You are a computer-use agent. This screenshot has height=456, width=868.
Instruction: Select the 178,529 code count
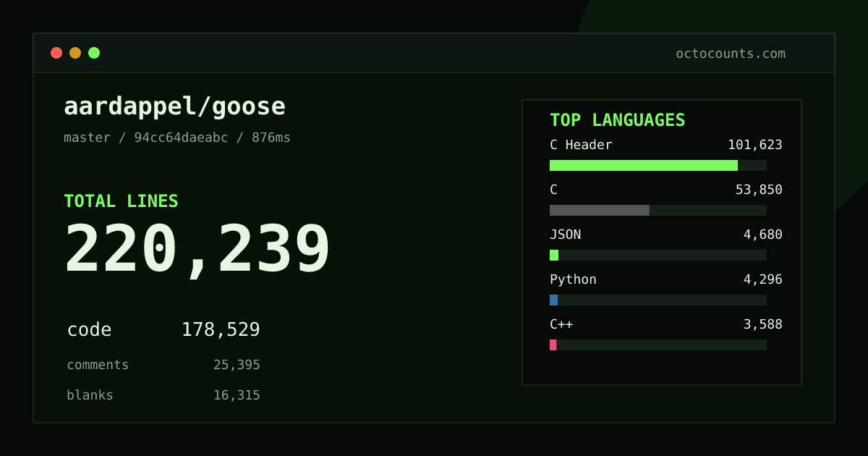[x=221, y=330]
